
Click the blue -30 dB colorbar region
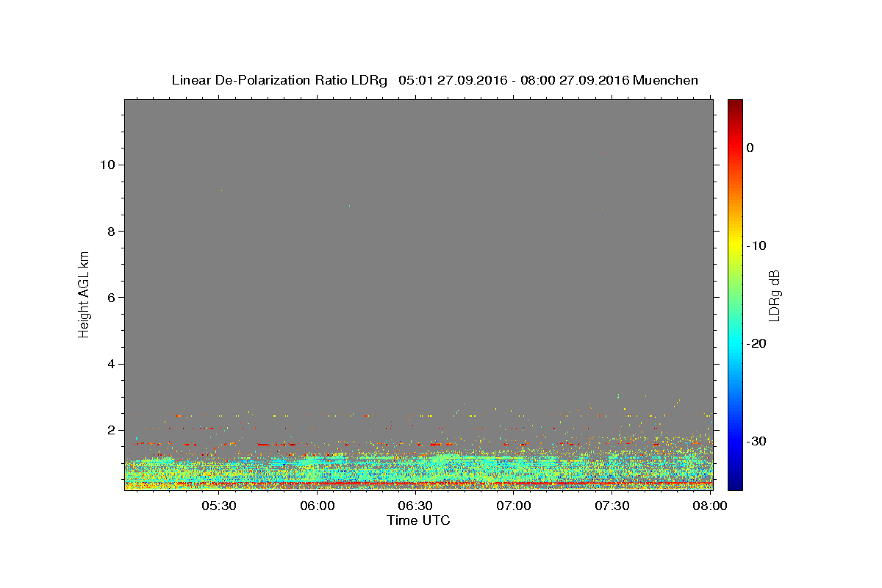click(735, 441)
